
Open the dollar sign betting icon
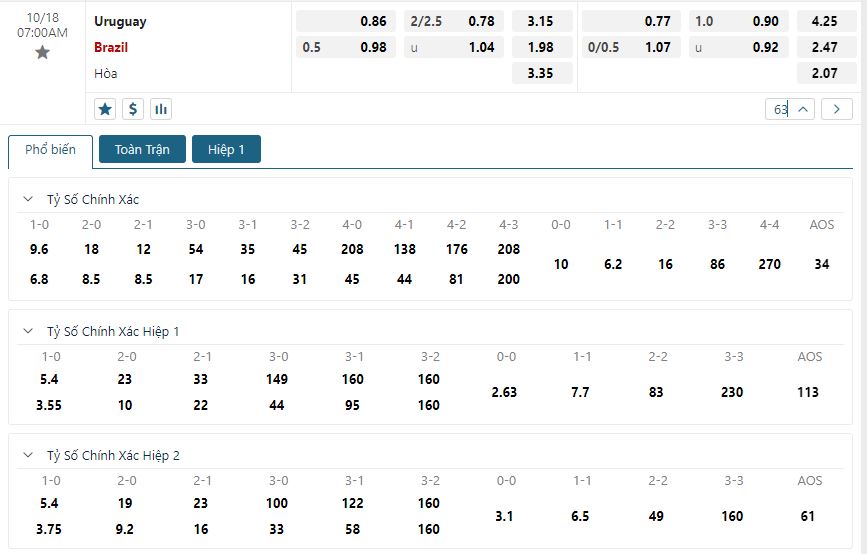click(x=133, y=109)
